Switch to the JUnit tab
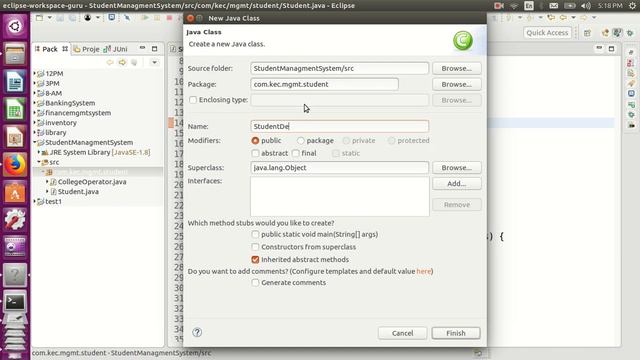The height and width of the screenshot is (360, 640). (x=116, y=49)
